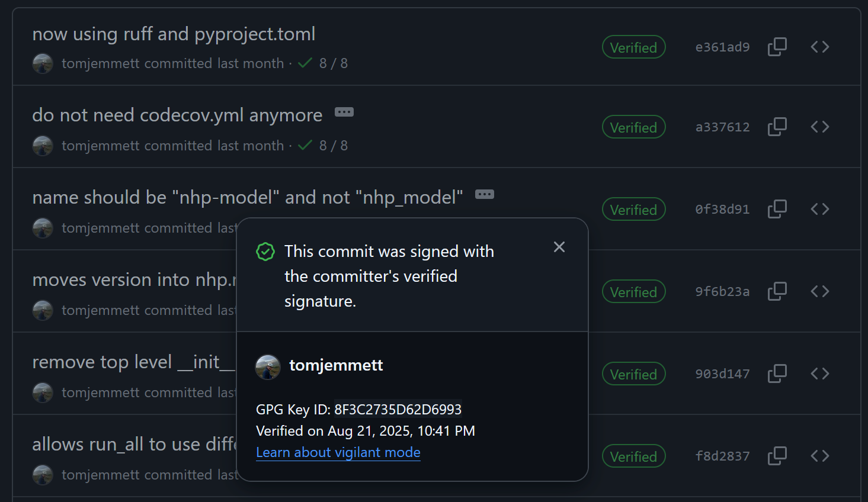Click the tomjemmett avatar in the signature popup
This screenshot has height=502, width=868.
tap(268, 367)
